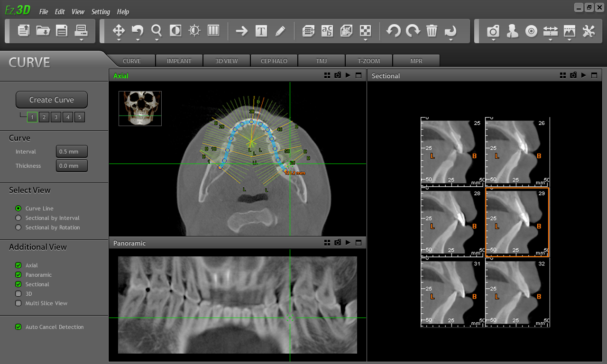Click the Create Curve button
This screenshot has width=607, height=364.
pos(52,100)
